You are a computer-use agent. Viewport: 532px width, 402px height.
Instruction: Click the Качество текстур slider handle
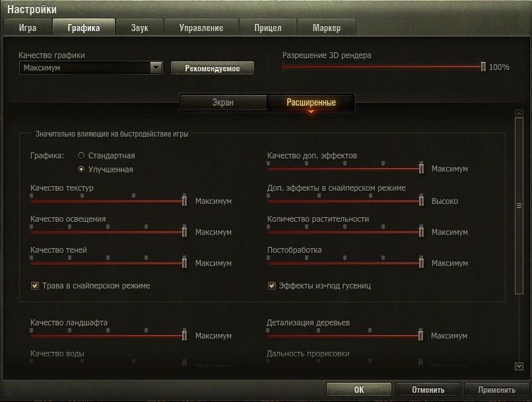[184, 201]
